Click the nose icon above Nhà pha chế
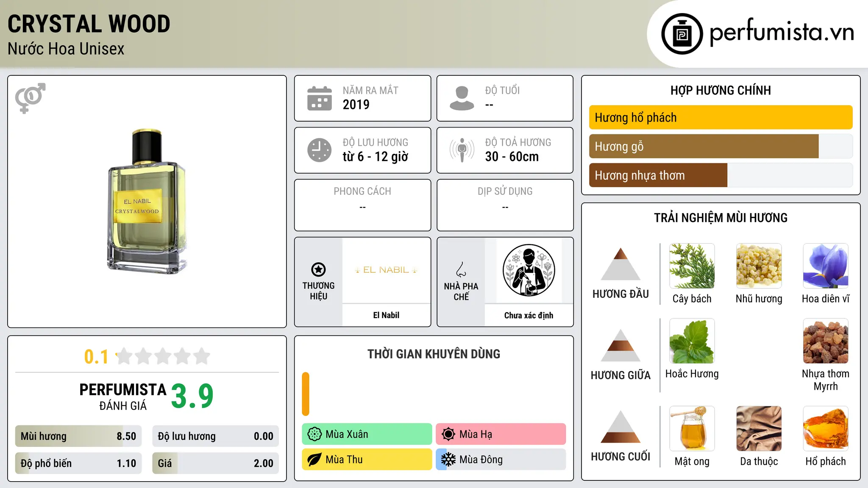 pyautogui.click(x=461, y=269)
